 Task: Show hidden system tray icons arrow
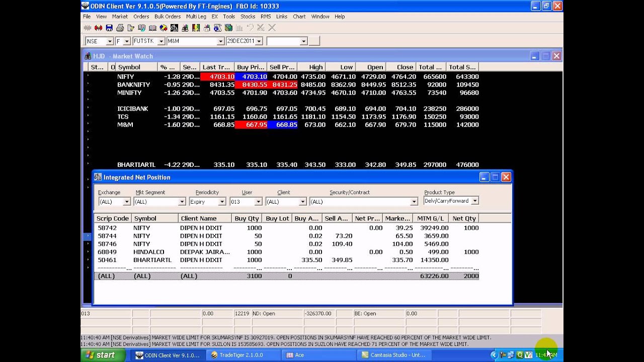click(x=494, y=355)
